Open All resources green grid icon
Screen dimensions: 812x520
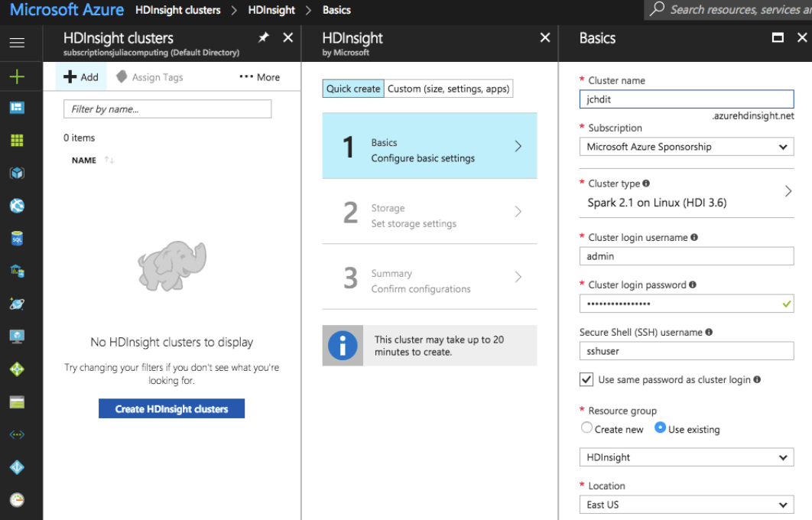click(x=17, y=141)
